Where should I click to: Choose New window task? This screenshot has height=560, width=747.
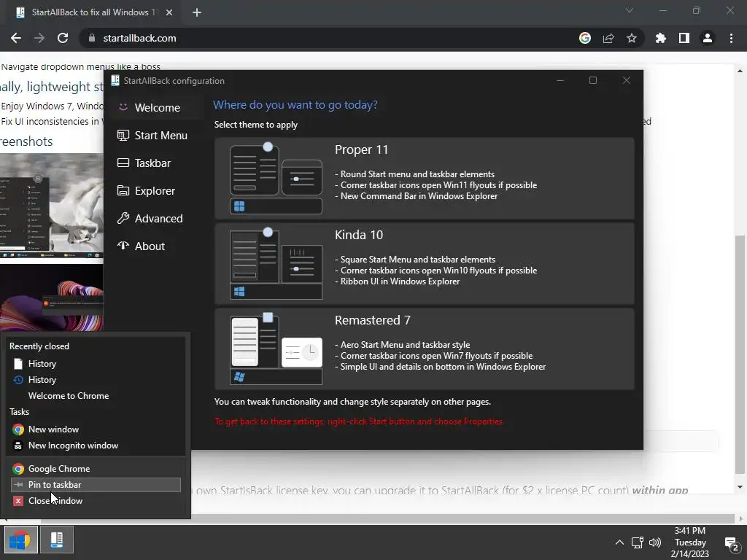point(96,429)
